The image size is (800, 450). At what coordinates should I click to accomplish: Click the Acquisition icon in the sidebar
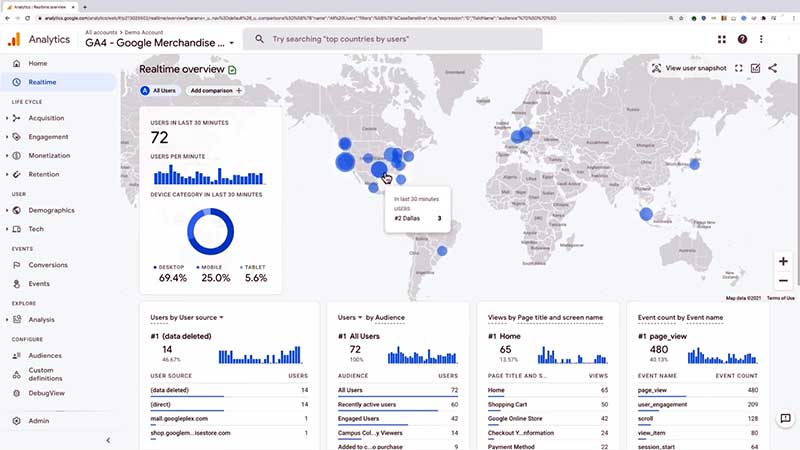point(16,118)
